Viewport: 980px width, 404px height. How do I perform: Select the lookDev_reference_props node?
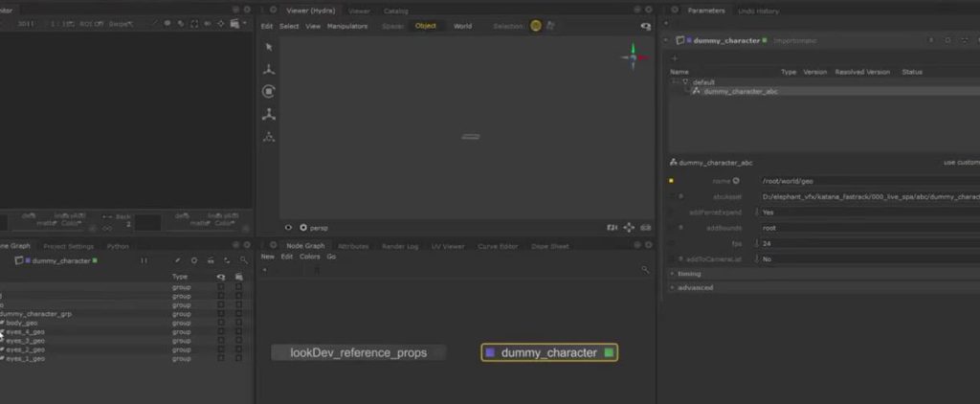coord(358,352)
